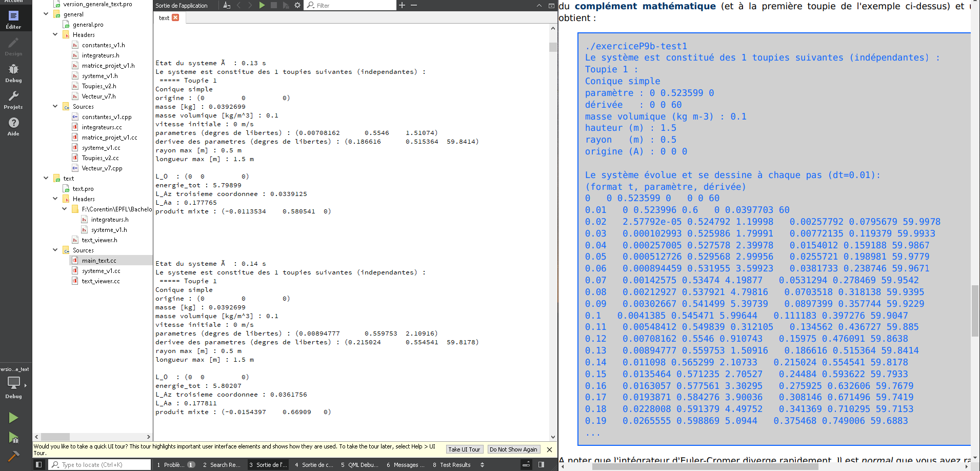Open output panes selector arrows

coord(482,464)
